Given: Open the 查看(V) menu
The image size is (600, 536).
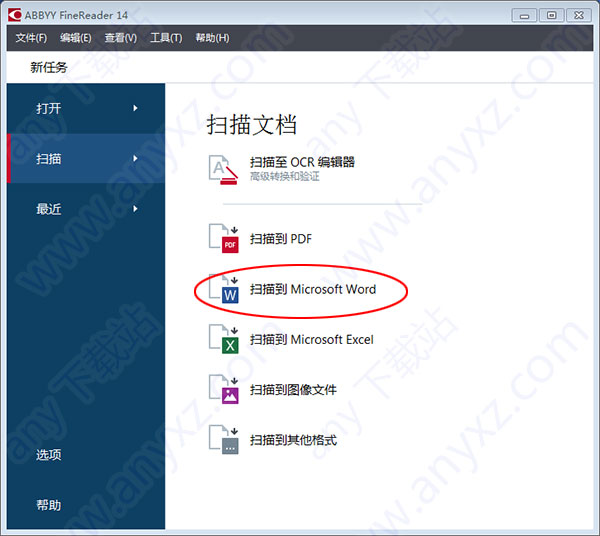Looking at the screenshot, I should tap(121, 38).
